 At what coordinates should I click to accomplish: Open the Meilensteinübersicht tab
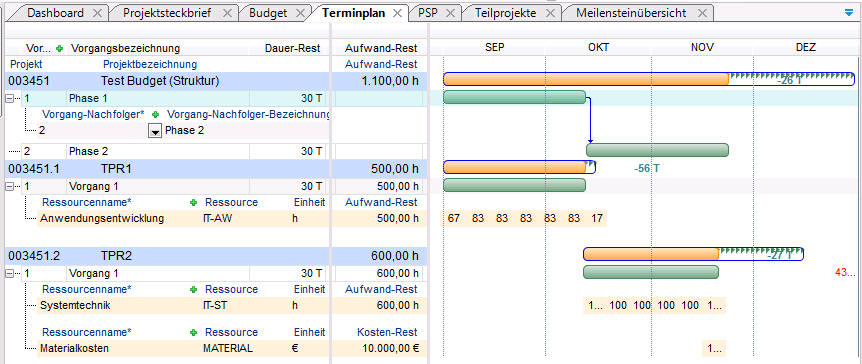coord(631,13)
